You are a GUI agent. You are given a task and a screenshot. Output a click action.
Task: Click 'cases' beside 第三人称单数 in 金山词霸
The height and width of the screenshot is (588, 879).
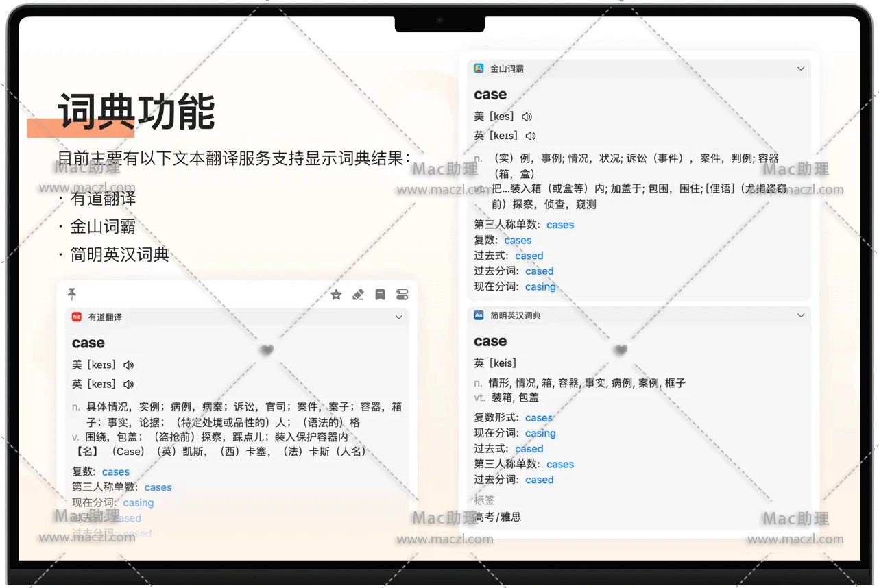(x=560, y=225)
